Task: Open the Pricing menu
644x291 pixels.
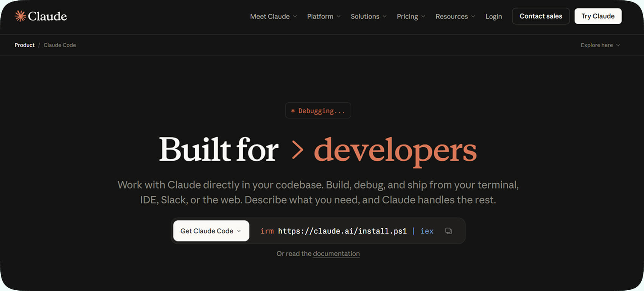Action: tap(411, 16)
